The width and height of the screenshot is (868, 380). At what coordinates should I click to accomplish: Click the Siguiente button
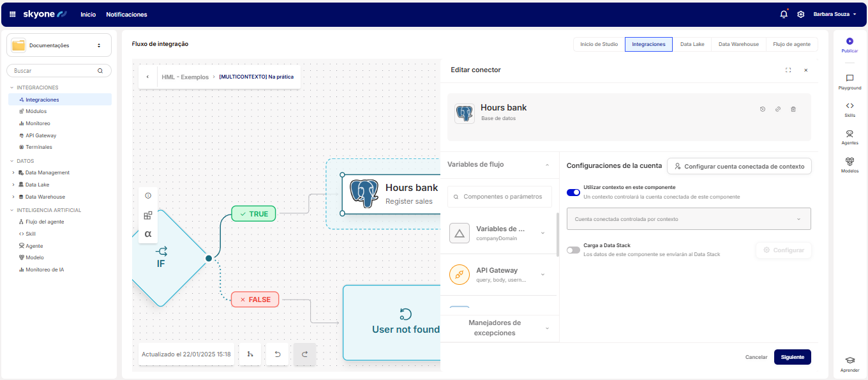792,357
